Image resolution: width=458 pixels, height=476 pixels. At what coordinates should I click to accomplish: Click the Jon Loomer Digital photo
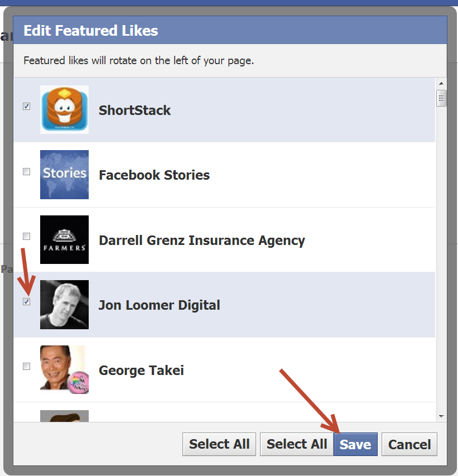click(64, 305)
